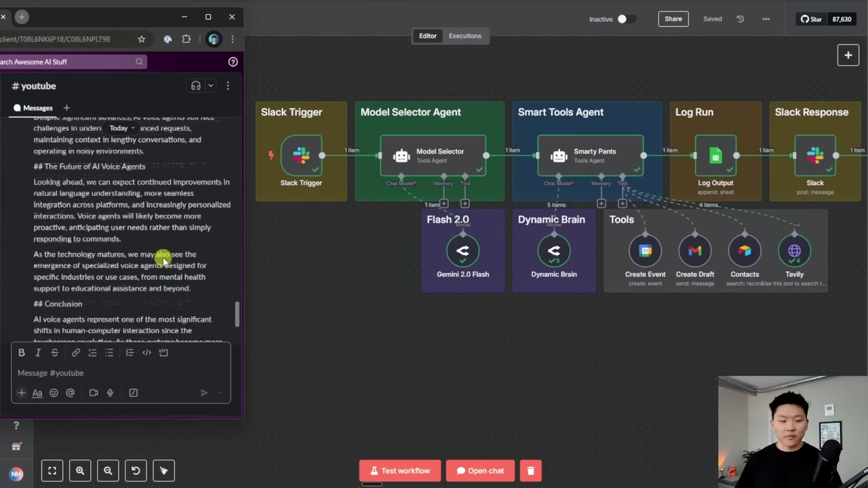This screenshot has height=488, width=868.
Task: Reset the canvas zoom level
Action: pos(136,471)
